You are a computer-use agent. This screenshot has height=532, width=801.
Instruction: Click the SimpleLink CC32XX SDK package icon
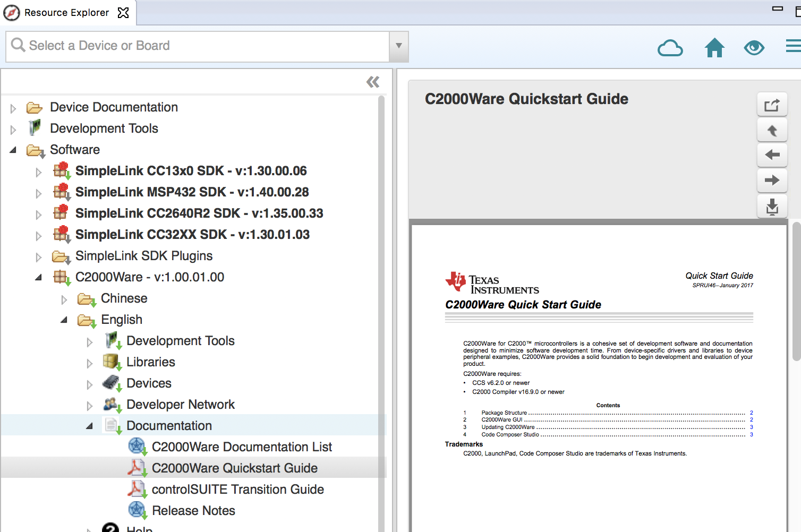coord(62,234)
